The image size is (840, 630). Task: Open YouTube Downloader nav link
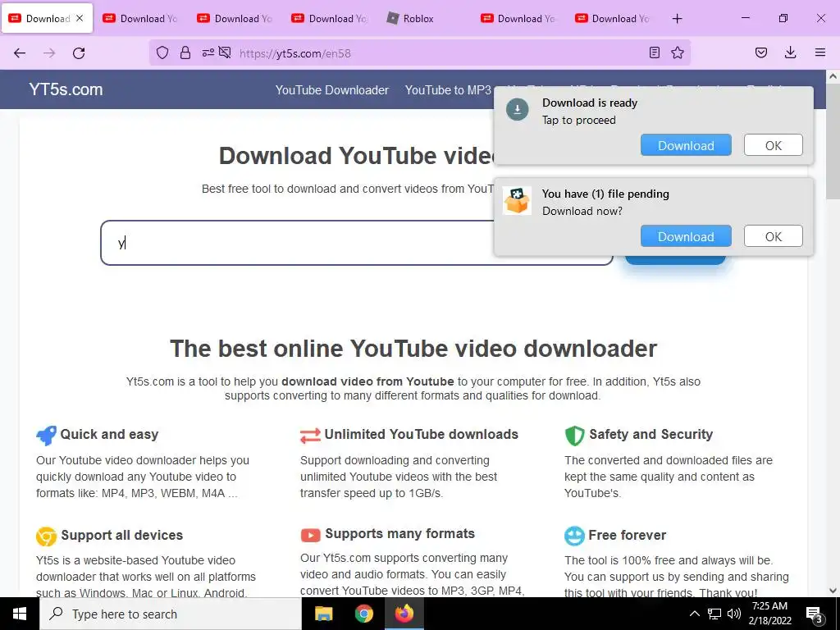click(332, 90)
